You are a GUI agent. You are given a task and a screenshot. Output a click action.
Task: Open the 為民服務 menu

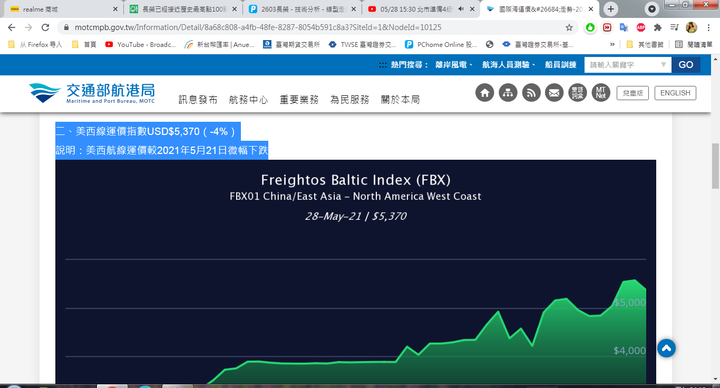[x=350, y=99]
